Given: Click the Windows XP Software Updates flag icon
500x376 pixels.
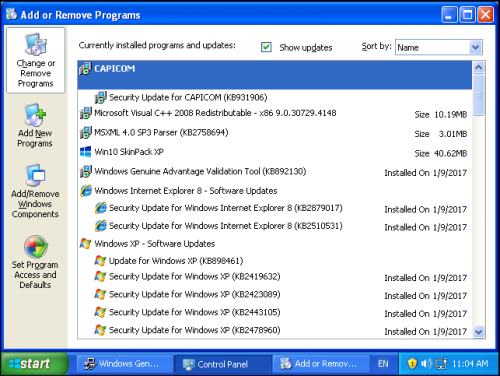Looking at the screenshot, I should (x=86, y=243).
